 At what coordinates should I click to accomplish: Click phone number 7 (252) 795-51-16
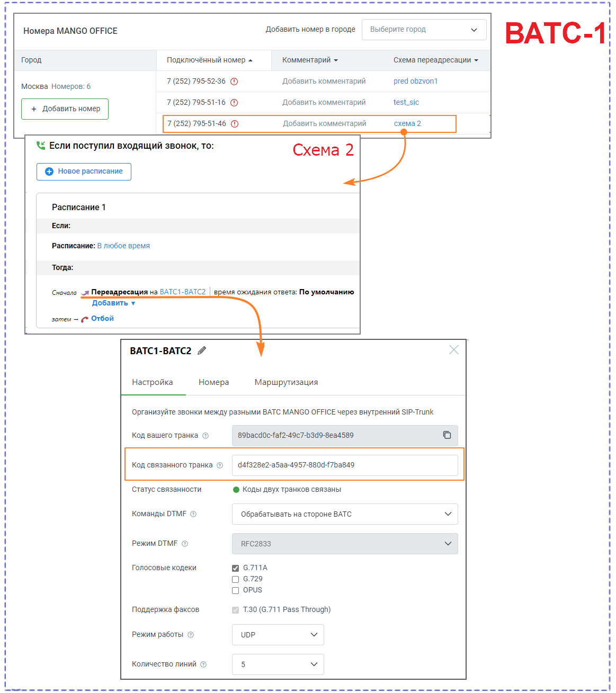[196, 103]
